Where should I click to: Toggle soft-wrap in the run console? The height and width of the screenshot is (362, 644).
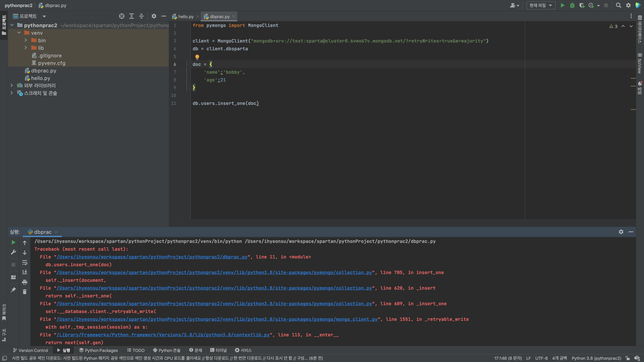pos(25,263)
